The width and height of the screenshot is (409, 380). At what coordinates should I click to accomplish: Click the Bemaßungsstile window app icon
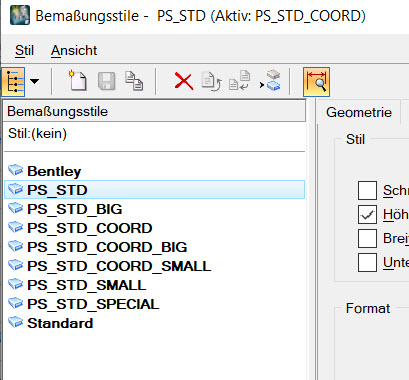click(20, 15)
